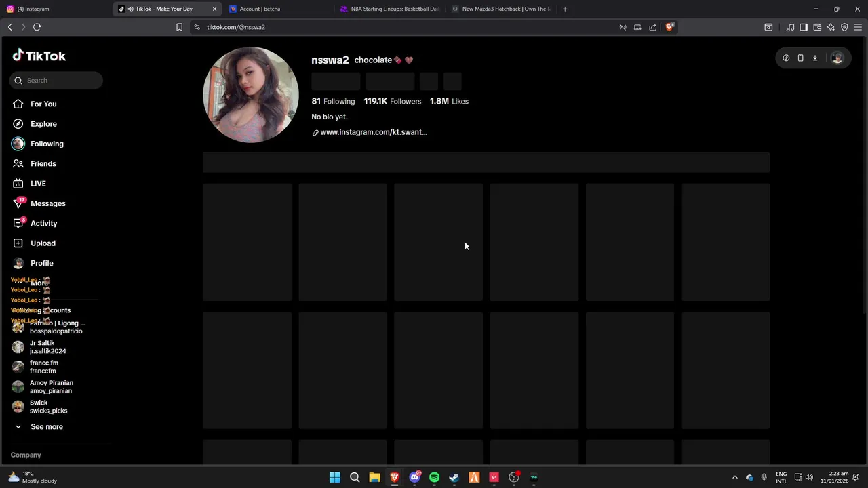
Task: Open the Brave Shields icon
Action: pyautogui.click(x=670, y=27)
